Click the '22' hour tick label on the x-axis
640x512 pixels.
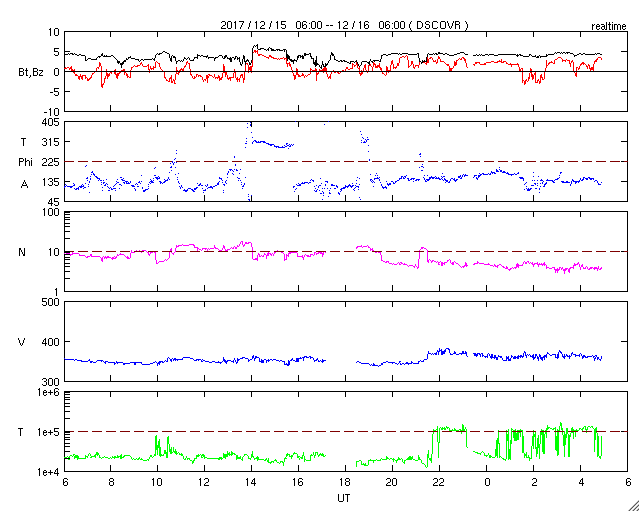[x=439, y=483]
